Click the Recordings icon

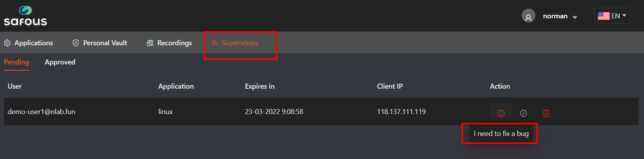click(150, 43)
